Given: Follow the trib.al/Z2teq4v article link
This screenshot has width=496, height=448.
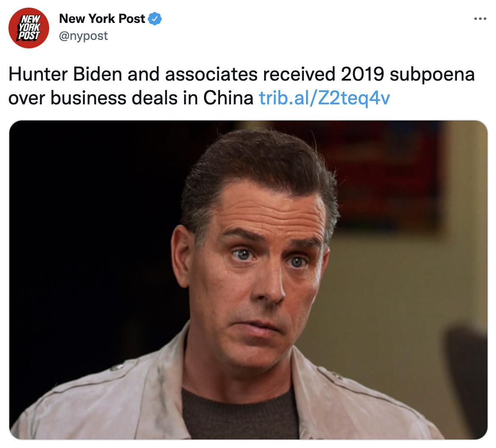Looking at the screenshot, I should tap(325, 98).
